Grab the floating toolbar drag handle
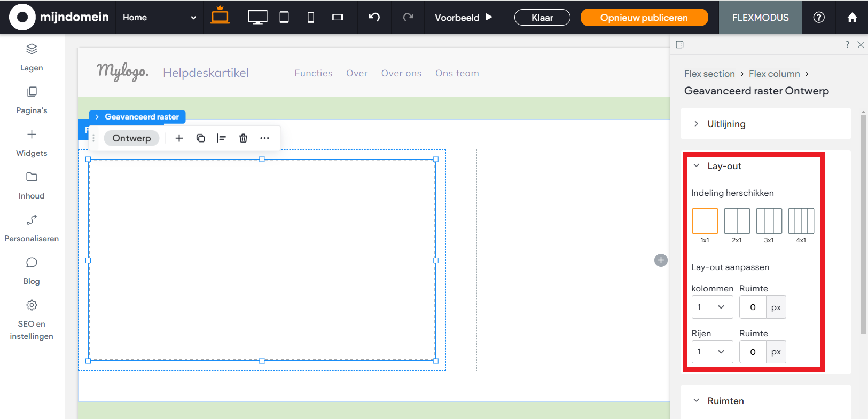This screenshot has width=868, height=419. [93, 138]
